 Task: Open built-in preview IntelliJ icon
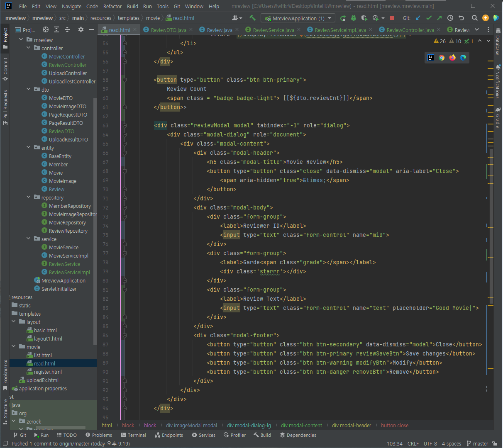coord(431,58)
